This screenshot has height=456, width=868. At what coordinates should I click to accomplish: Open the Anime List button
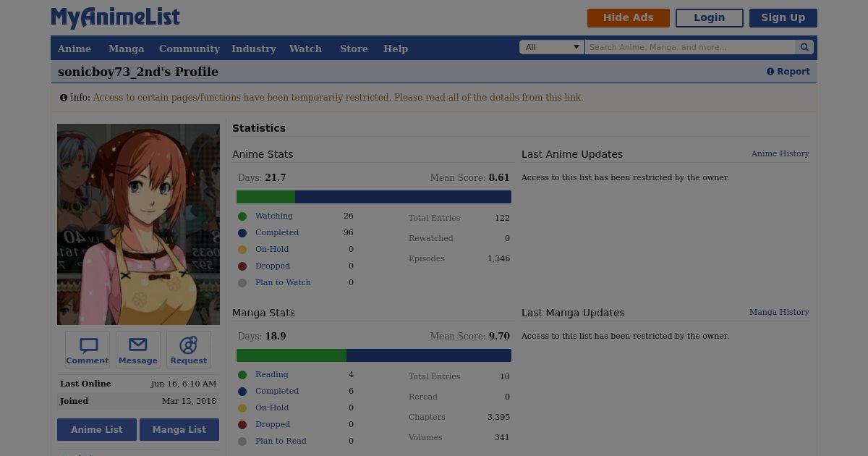(97, 429)
